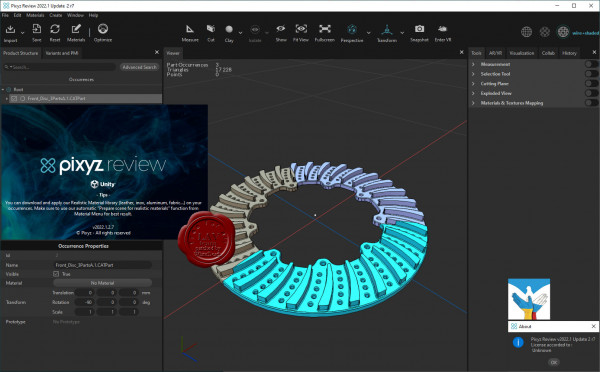Open the Materials editor toolbar icon

coord(76,29)
